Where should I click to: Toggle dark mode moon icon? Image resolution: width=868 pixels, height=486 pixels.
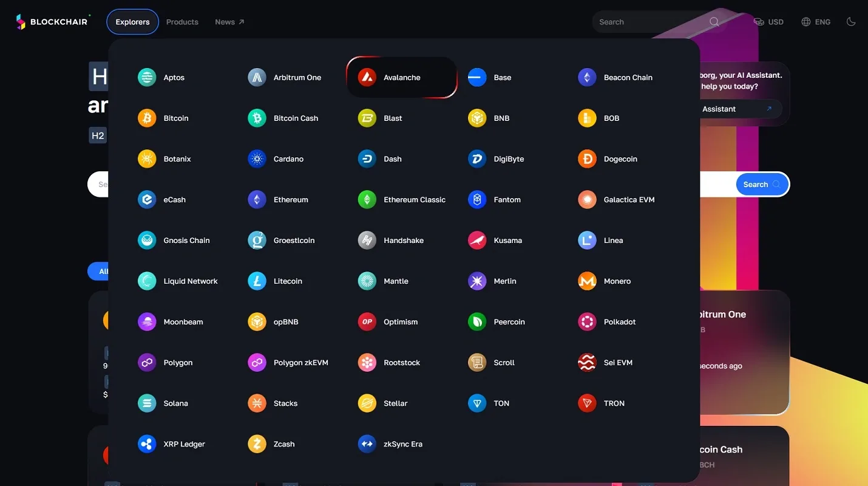click(851, 22)
